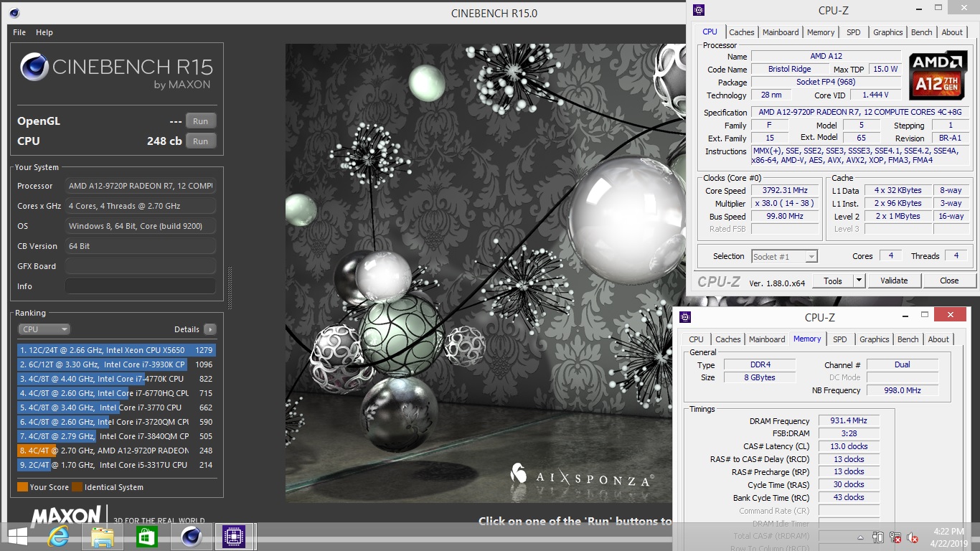This screenshot has height=551, width=980.
Task: Click the top CPU-Z window title icon
Action: 699,10
